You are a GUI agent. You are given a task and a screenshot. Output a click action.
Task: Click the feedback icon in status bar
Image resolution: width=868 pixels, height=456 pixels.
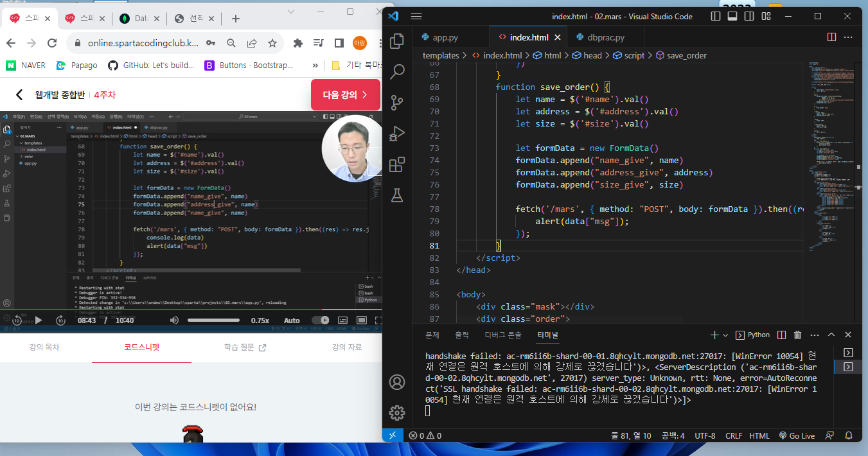(830, 435)
